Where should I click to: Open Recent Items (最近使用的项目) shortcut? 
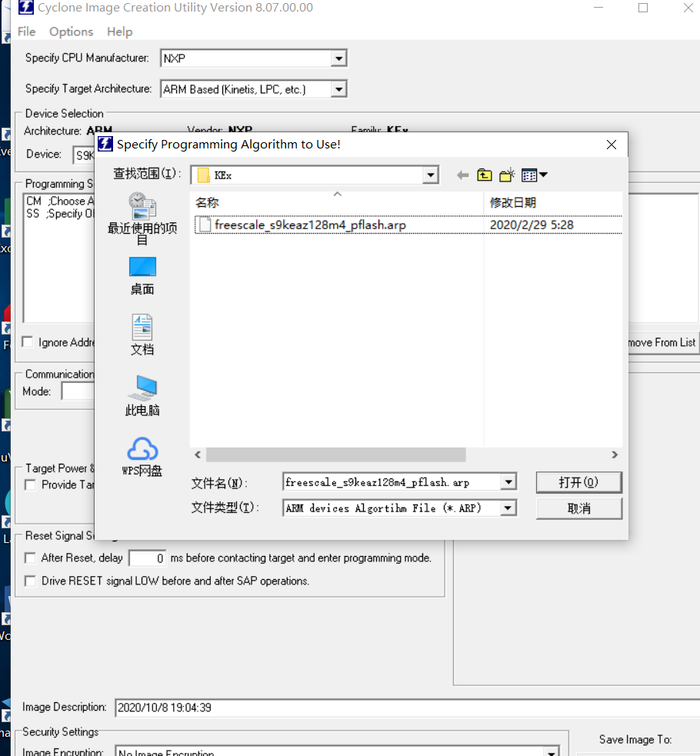tap(142, 218)
